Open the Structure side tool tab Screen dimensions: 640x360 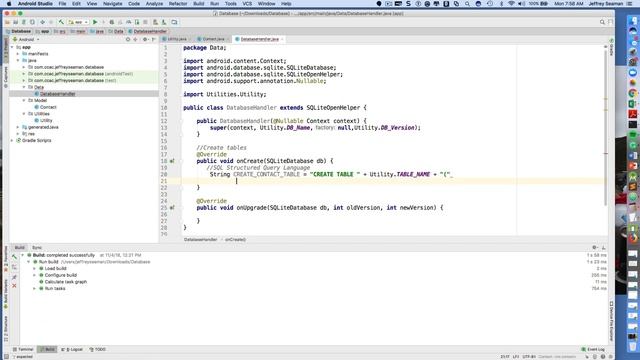6,329
